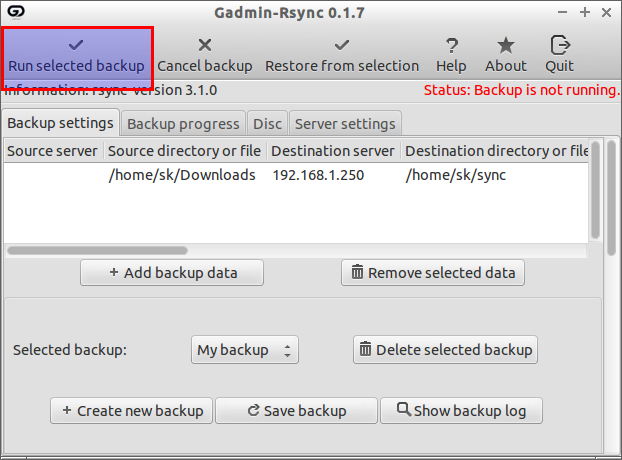Open Help via the question mark icon
Image resolution: width=622 pixels, height=460 pixels.
coord(451,46)
